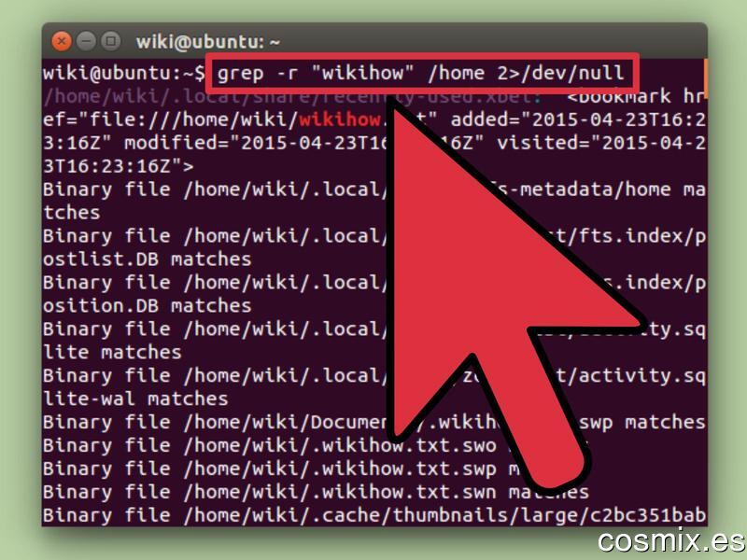Click the .wikihow.txt.swn binary file line
The height and width of the screenshot is (560, 747).
click(316, 492)
